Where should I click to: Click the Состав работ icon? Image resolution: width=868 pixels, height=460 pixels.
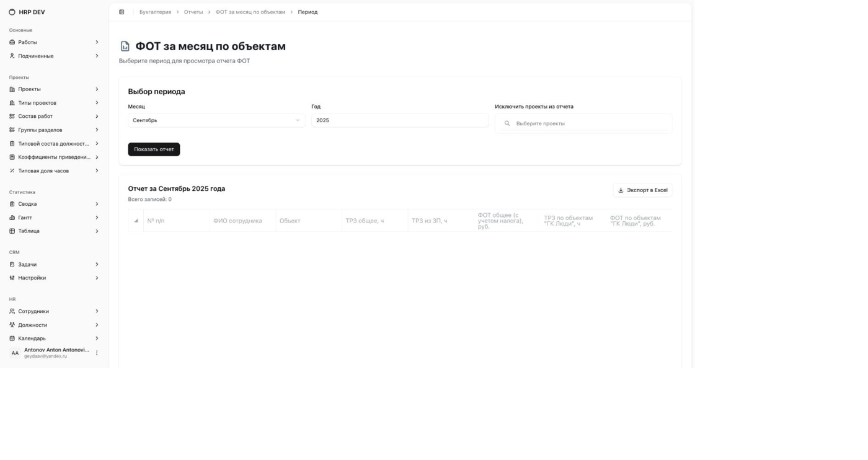12,117
